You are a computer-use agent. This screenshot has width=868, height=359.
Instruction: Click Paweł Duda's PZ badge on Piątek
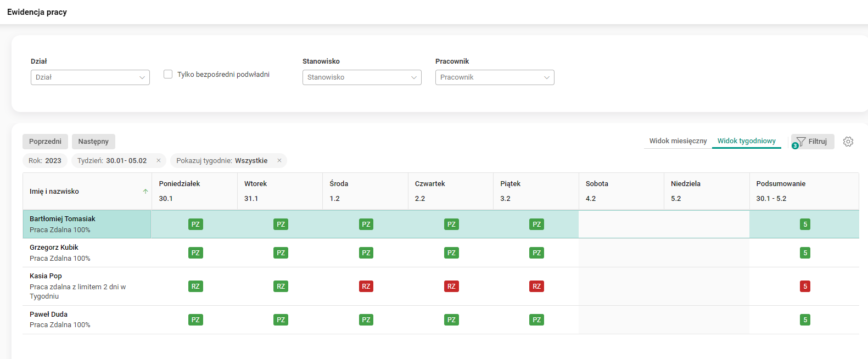click(536, 320)
